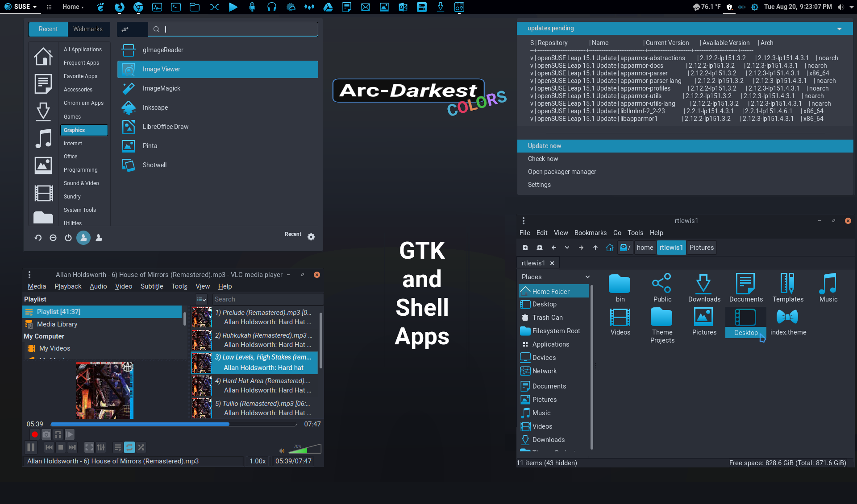Click the Music shortcut icon in app menu sidebar
Screen dimensions: 857x504
pyautogui.click(x=43, y=138)
